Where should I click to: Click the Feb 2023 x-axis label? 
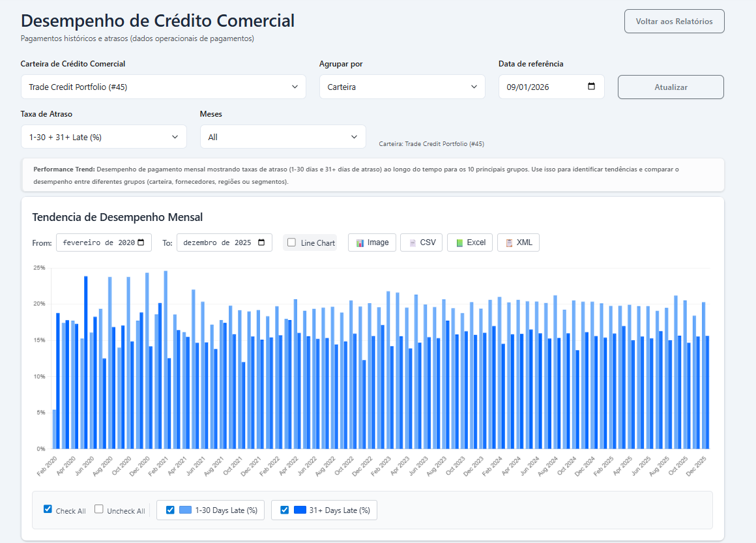tap(381, 466)
